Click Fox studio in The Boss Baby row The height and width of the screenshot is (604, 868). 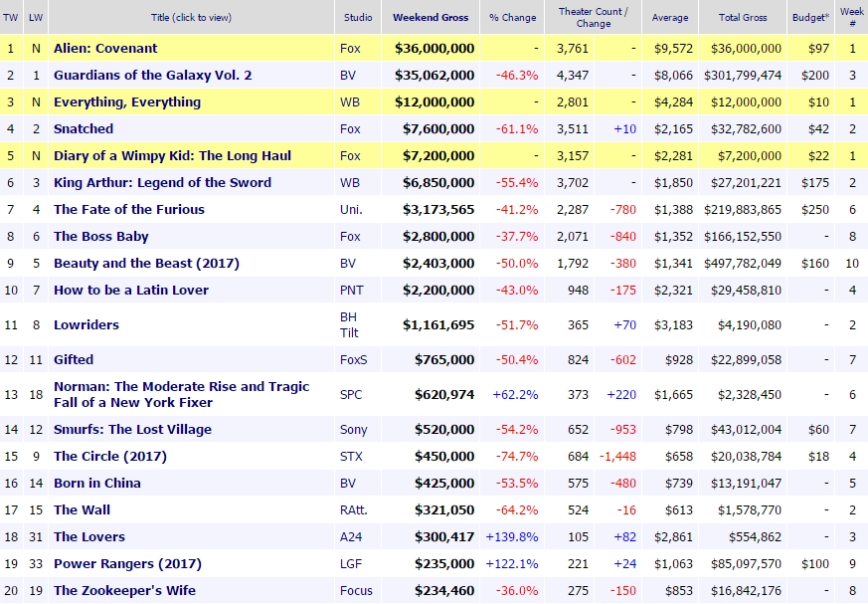click(350, 236)
